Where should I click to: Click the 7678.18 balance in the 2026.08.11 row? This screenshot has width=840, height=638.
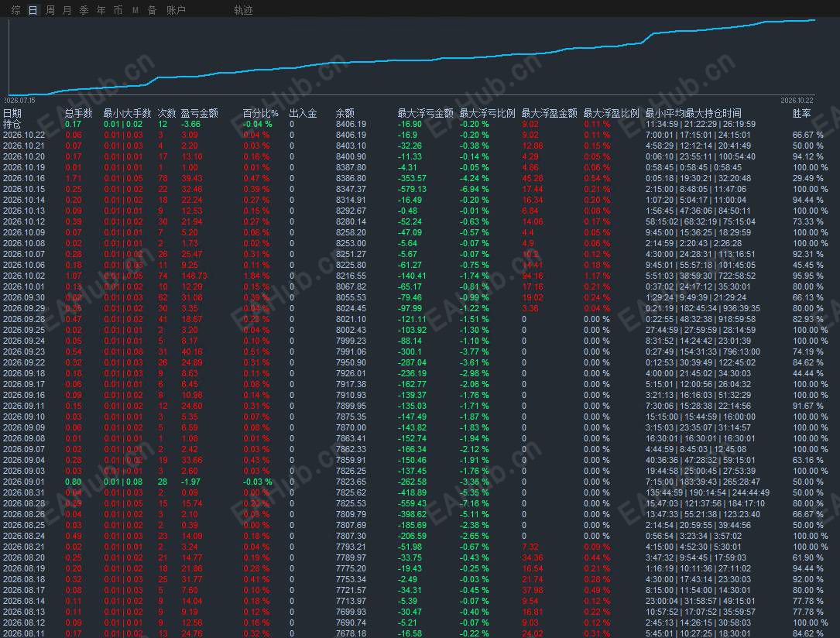pos(351,633)
